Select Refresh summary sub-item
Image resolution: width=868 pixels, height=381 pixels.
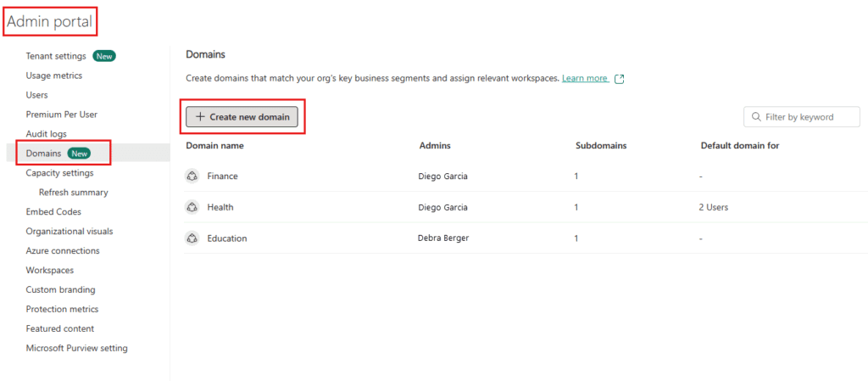73,193
